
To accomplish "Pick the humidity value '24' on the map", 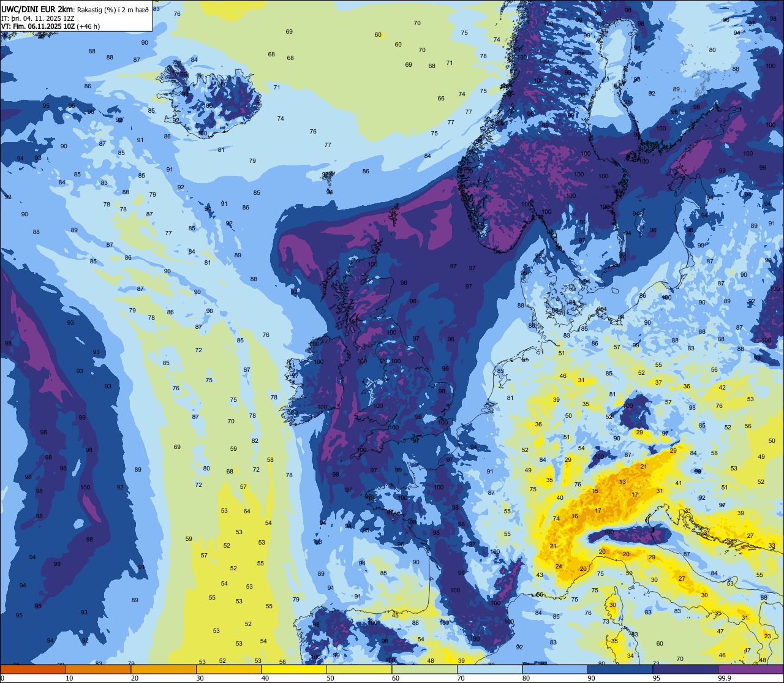I will tap(559, 566).
